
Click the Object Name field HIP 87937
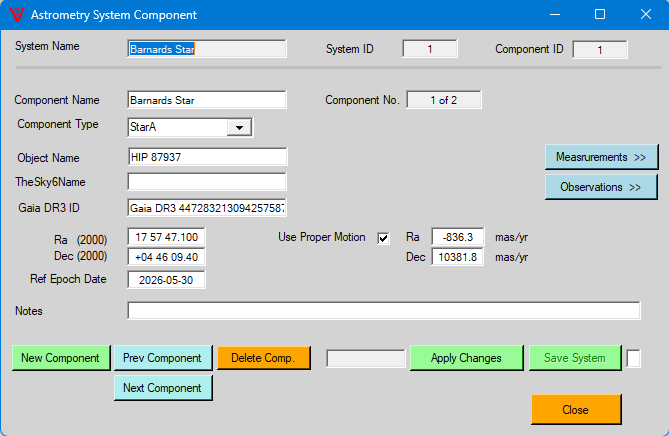coord(207,157)
